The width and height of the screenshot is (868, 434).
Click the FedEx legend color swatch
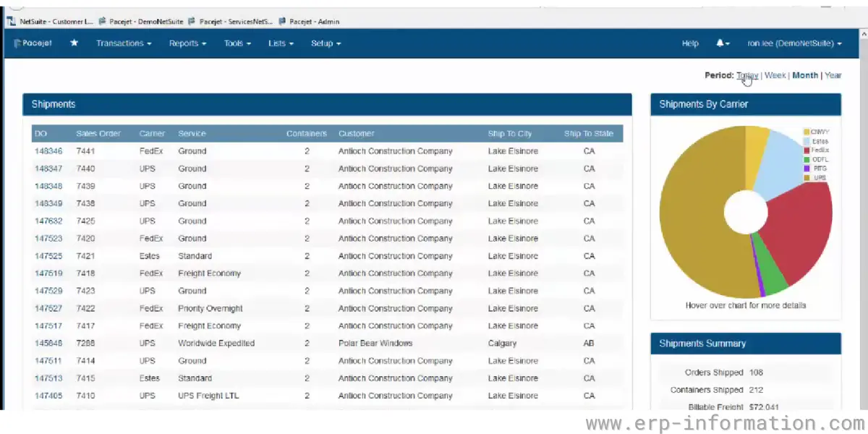pyautogui.click(x=807, y=150)
